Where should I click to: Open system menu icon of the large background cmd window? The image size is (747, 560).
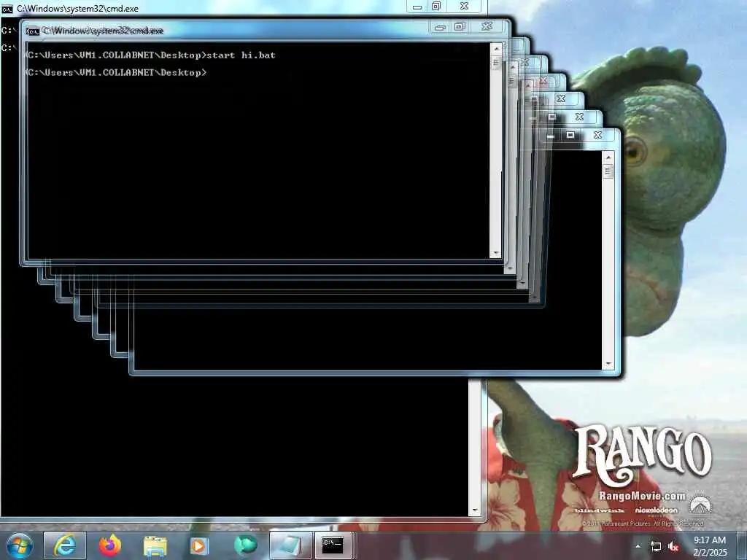coord(7,9)
